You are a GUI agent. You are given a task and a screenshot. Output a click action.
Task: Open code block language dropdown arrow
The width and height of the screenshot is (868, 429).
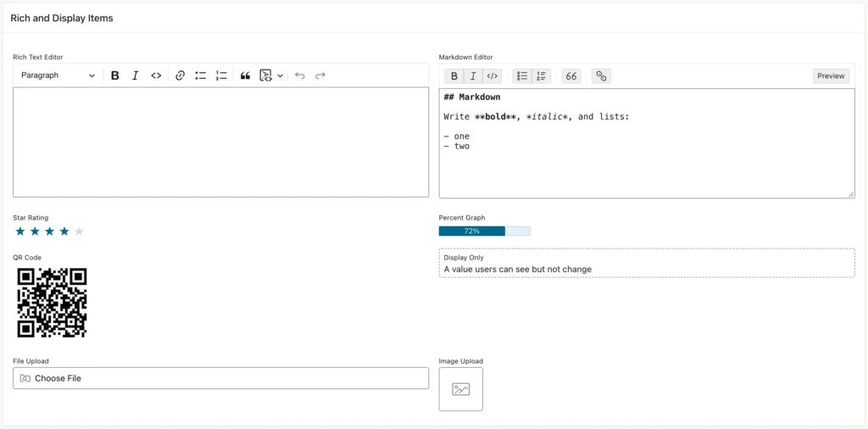tap(281, 75)
